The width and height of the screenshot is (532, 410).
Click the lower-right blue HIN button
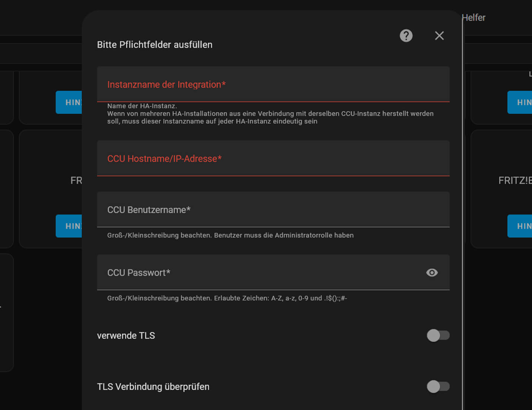point(520,226)
